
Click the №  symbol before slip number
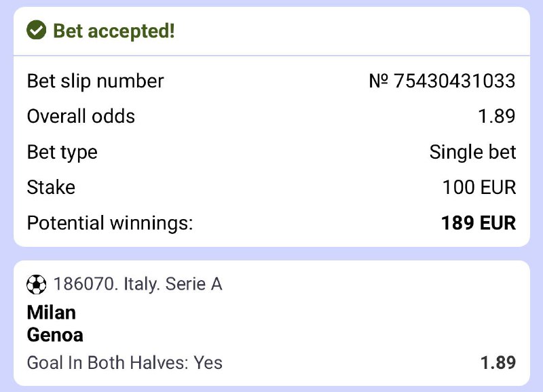tap(378, 81)
